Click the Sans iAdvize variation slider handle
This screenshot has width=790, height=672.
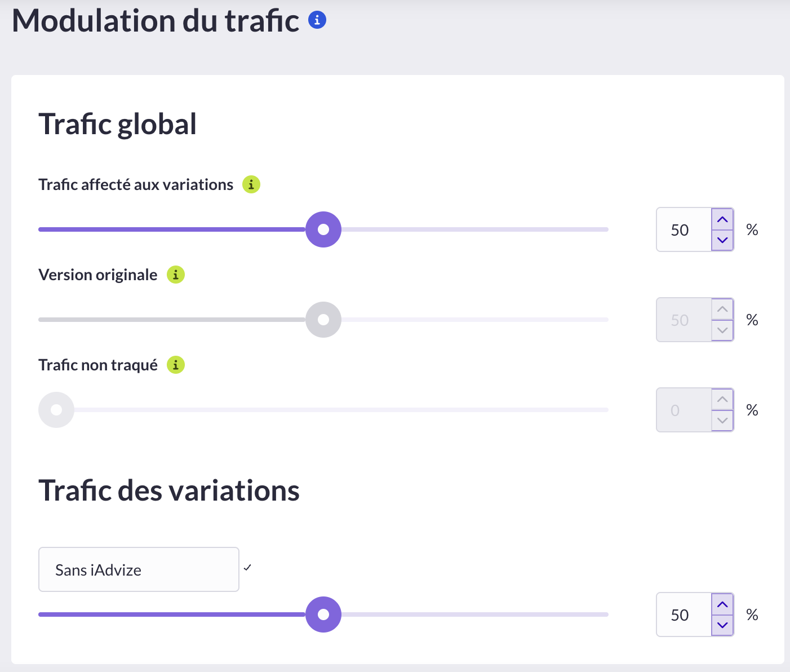[323, 614]
